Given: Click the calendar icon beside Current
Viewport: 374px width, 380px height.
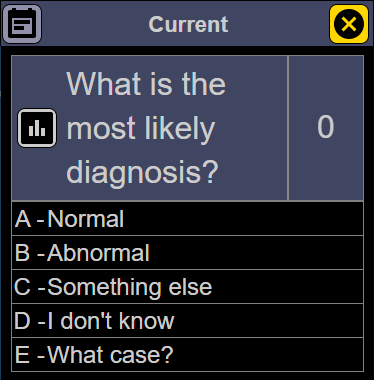Looking at the screenshot, I should 22,24.
